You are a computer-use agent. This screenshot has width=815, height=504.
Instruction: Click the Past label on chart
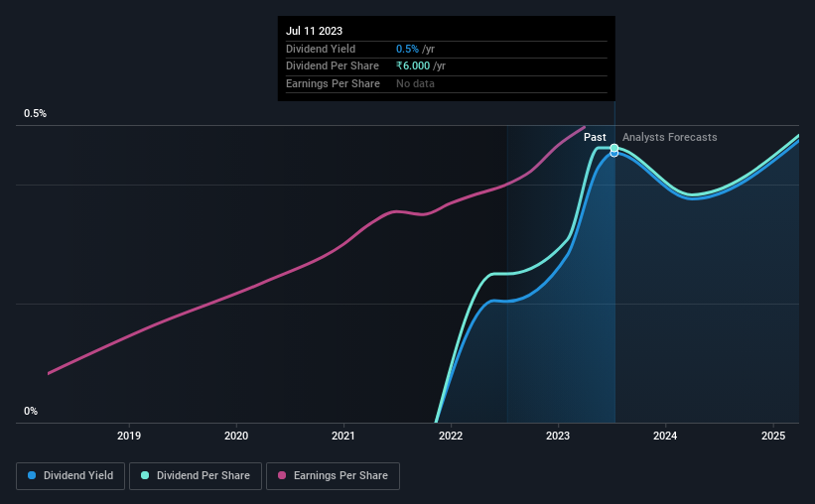[x=595, y=137]
